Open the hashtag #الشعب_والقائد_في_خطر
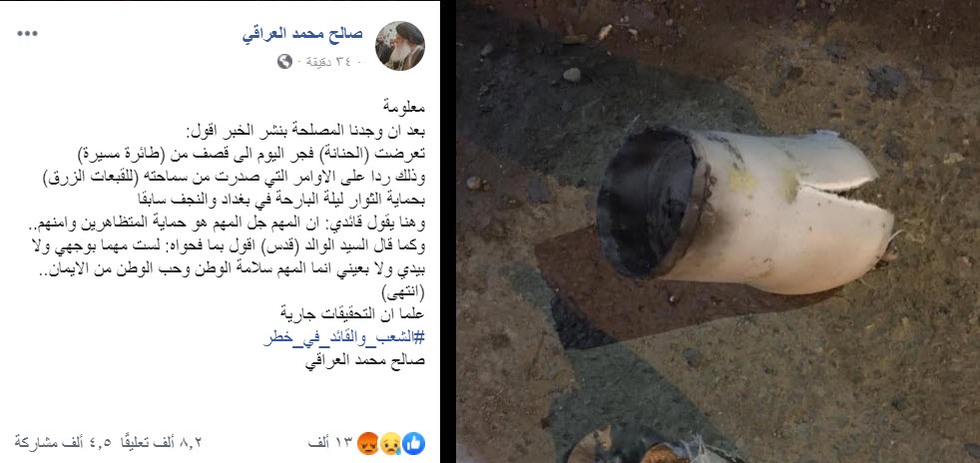Image resolution: width=980 pixels, height=463 pixels. point(343,338)
